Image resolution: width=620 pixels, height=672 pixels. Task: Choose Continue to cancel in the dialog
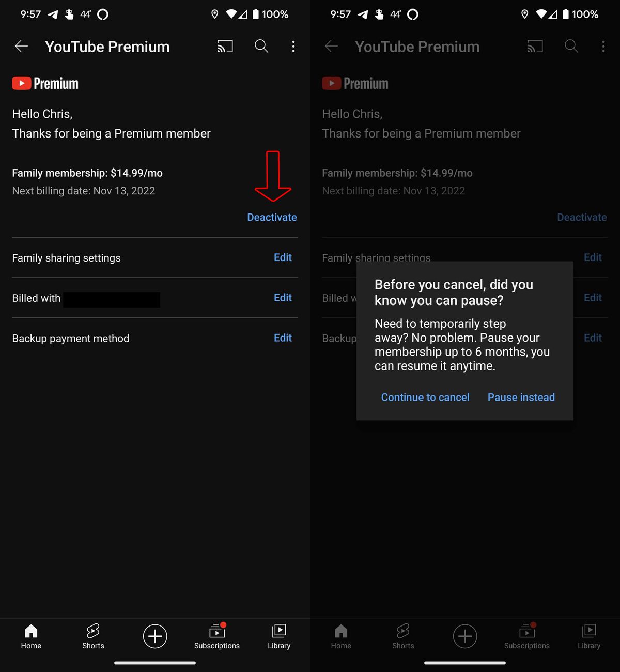pyautogui.click(x=425, y=397)
